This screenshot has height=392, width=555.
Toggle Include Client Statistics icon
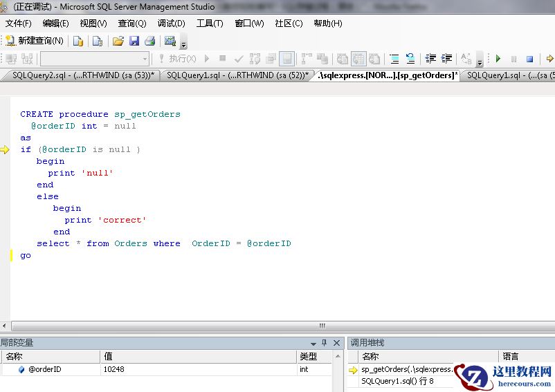[x=322, y=59]
